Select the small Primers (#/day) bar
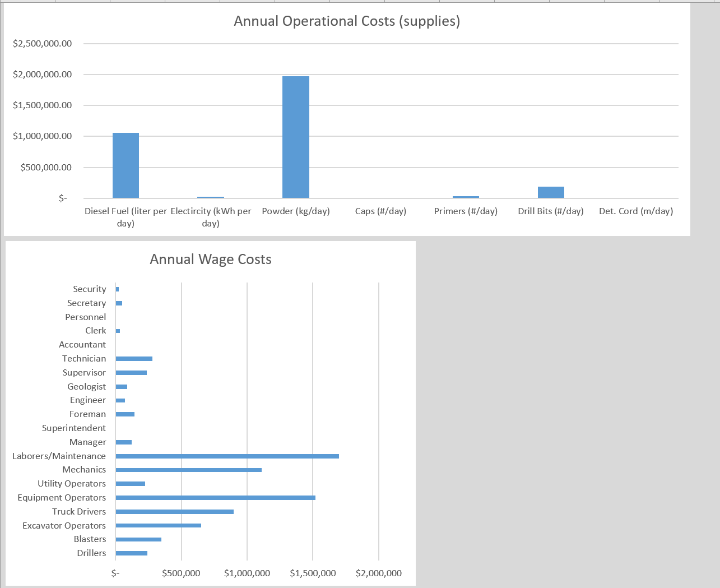 466,196
